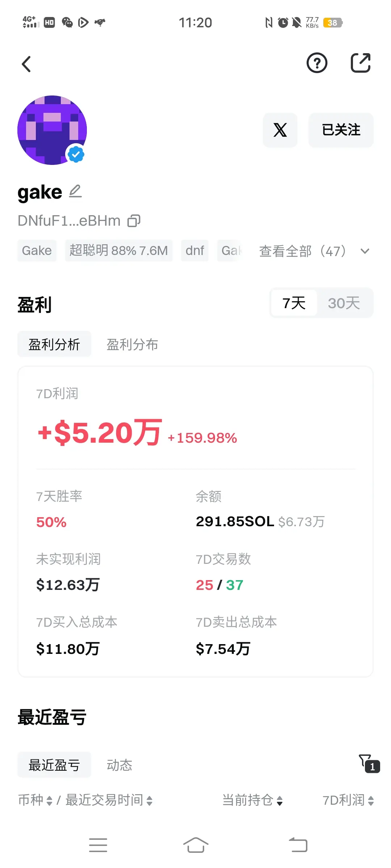Sort by 当前持仓 column arrows

[279, 801]
